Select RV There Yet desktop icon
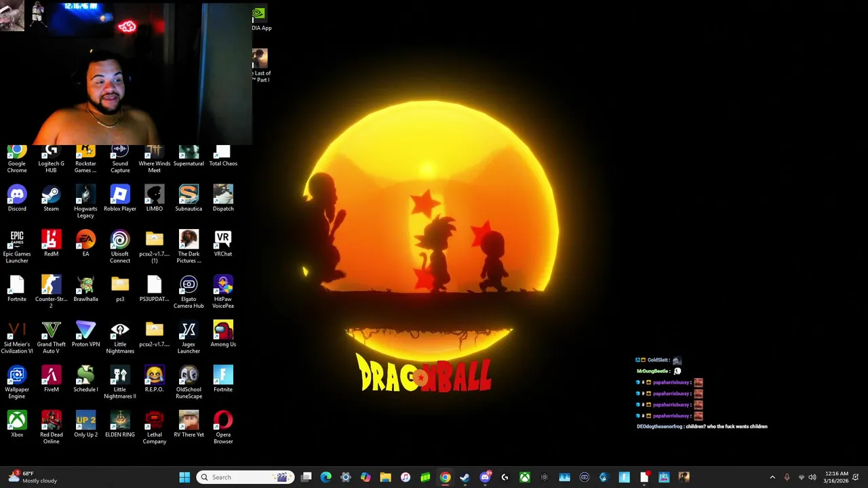This screenshot has width=868, height=488. click(189, 425)
